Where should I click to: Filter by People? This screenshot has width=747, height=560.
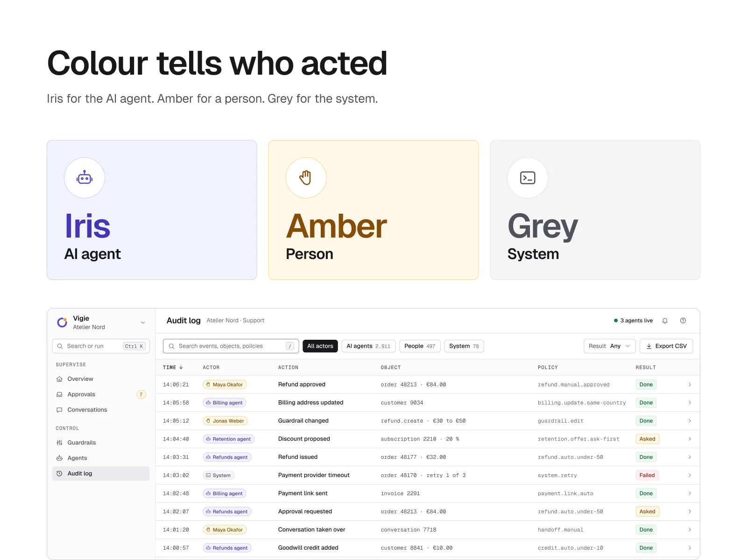coord(420,346)
